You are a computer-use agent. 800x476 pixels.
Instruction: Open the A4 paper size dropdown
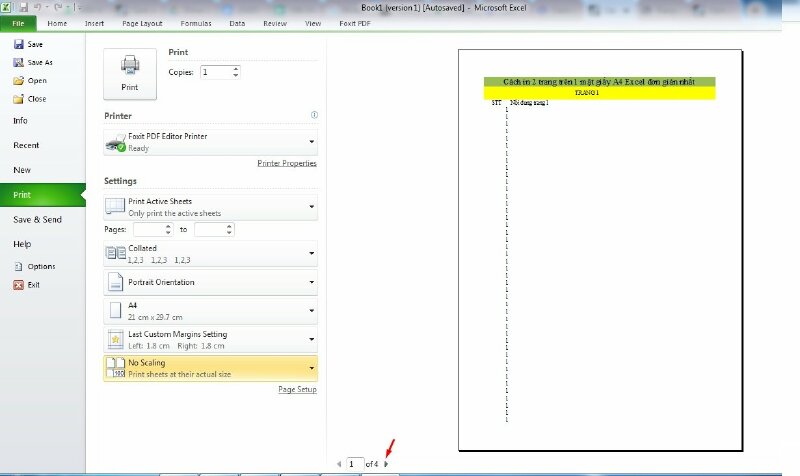click(x=210, y=311)
